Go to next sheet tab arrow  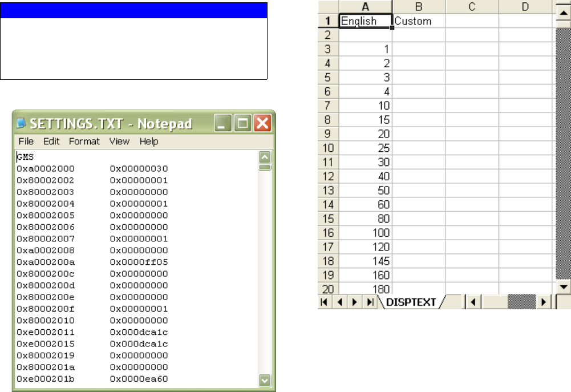coord(354,302)
